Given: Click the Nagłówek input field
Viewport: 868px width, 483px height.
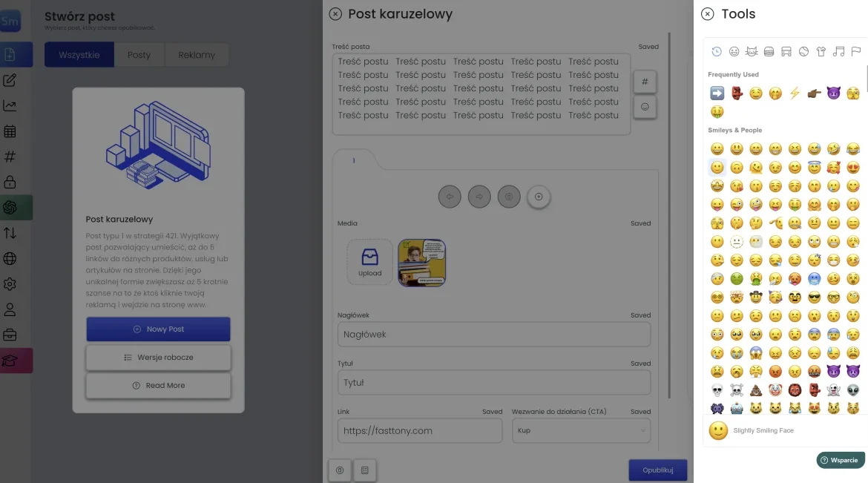Looking at the screenshot, I should [x=493, y=335].
